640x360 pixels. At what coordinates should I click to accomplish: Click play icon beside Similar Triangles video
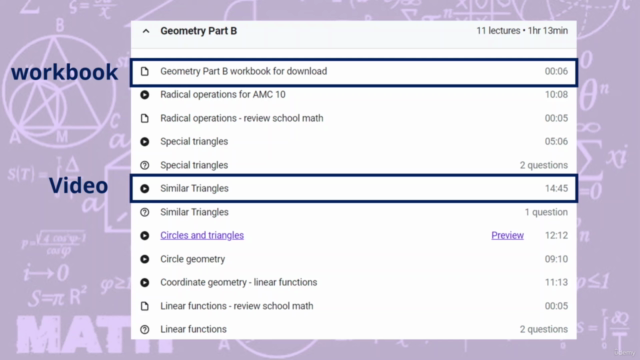tap(144, 189)
